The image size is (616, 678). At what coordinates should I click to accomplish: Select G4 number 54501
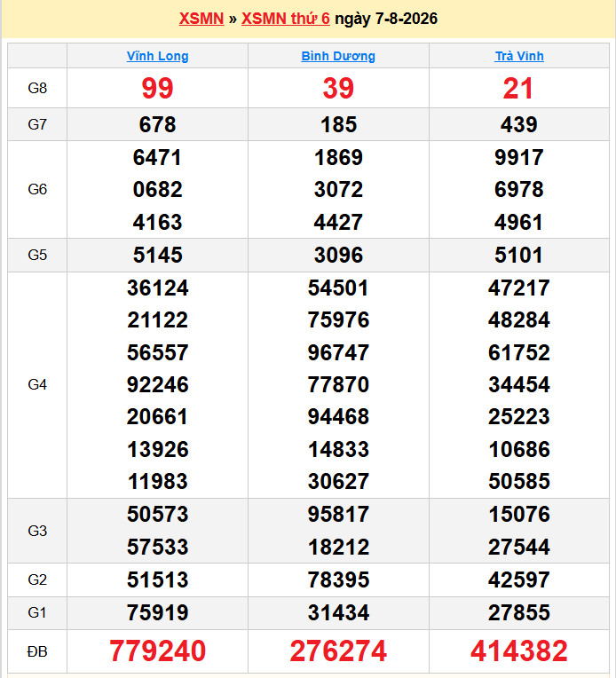point(338,288)
